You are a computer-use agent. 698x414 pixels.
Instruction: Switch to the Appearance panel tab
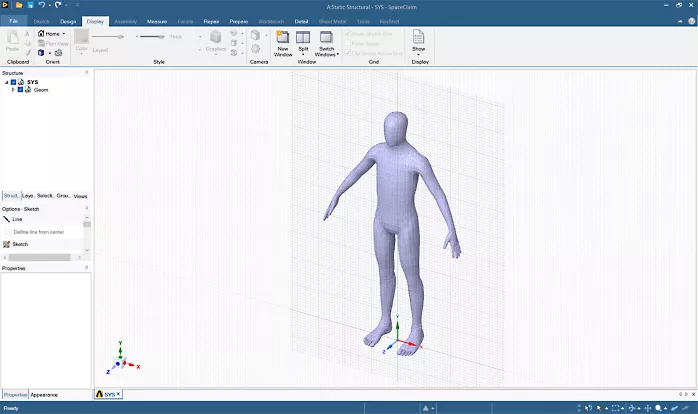coord(44,394)
